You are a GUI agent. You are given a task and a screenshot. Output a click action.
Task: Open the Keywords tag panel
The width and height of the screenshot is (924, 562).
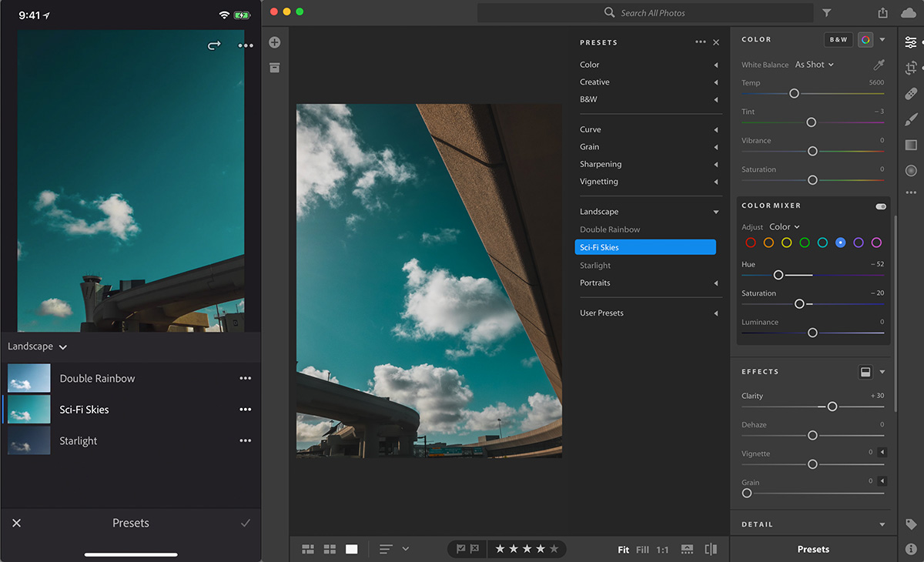(911, 524)
